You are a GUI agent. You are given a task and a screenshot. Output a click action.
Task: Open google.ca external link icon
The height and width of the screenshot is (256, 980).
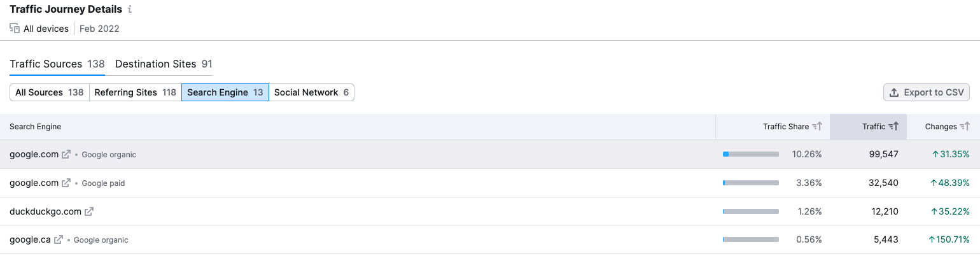(58, 239)
